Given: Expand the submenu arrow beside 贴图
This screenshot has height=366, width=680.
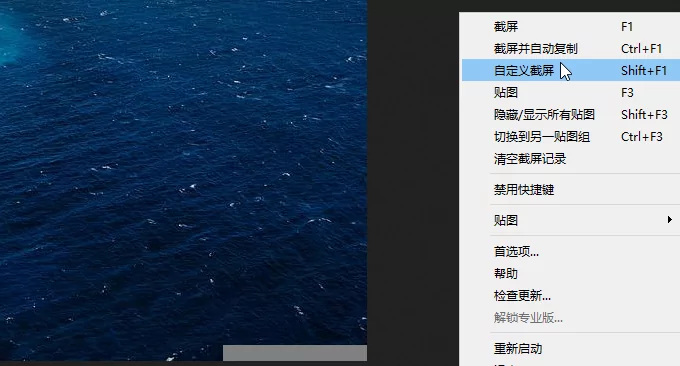Looking at the screenshot, I should coord(670,220).
